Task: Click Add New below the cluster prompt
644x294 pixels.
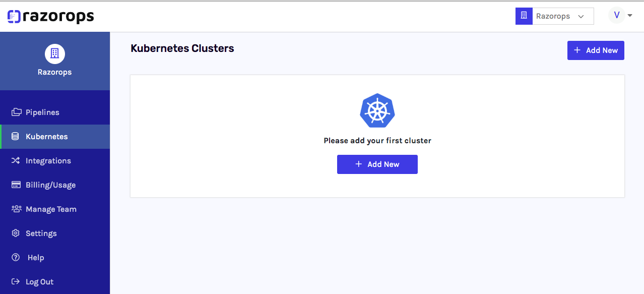Action: point(377,164)
